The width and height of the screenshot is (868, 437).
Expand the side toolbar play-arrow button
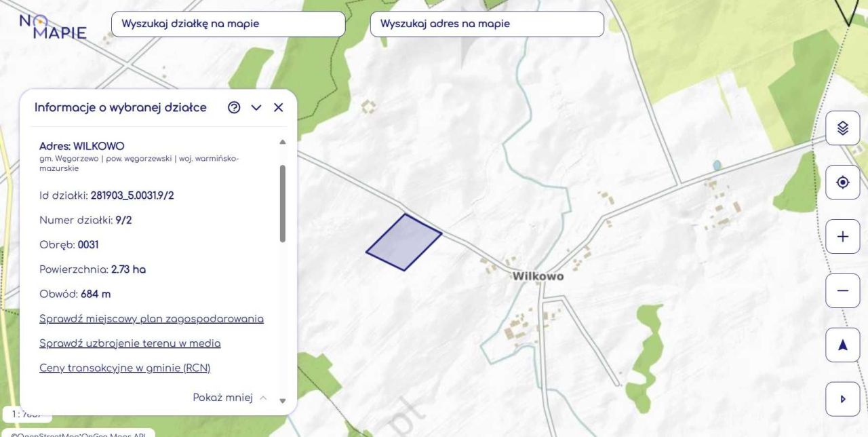click(843, 399)
